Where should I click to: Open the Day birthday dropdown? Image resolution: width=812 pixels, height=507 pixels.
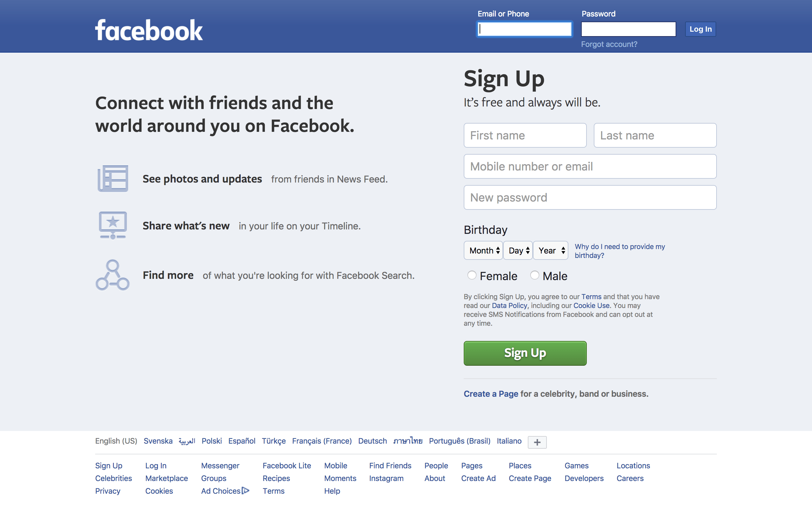coord(518,250)
